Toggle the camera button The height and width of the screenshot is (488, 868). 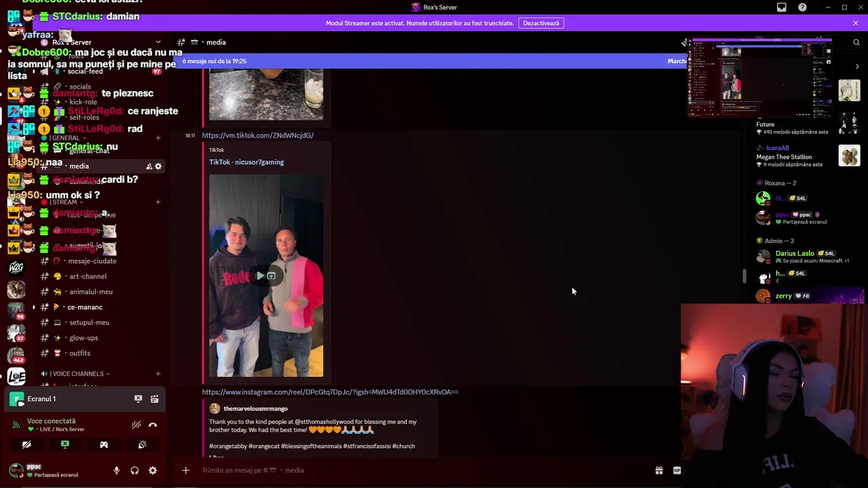click(26, 445)
